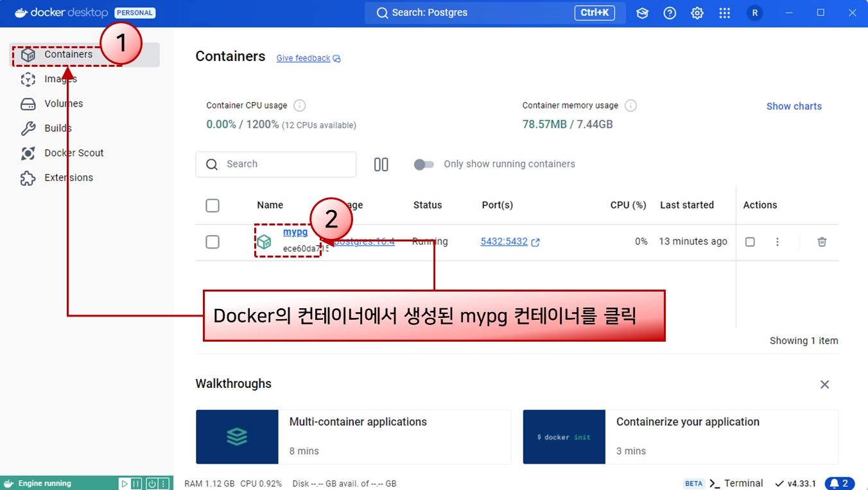
Task: Click the Extensions puzzle icon
Action: click(28, 178)
